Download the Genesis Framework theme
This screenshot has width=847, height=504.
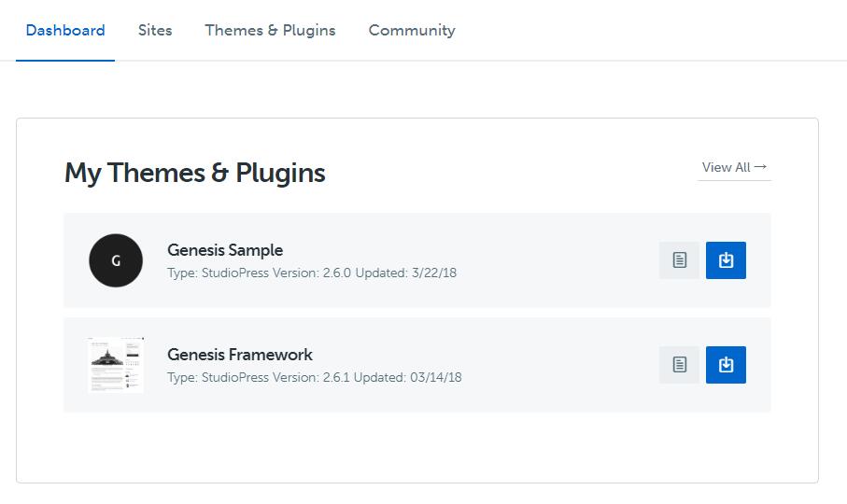pyautogui.click(x=726, y=365)
